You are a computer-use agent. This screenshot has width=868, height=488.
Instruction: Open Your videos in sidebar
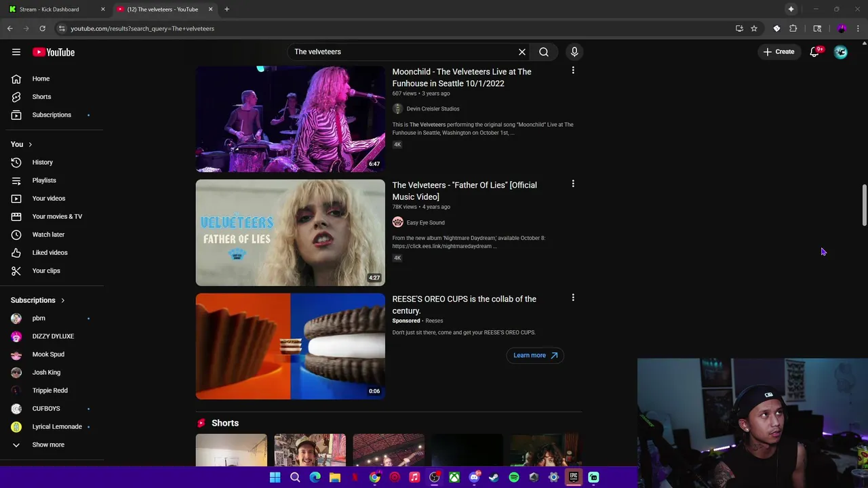(x=52, y=199)
